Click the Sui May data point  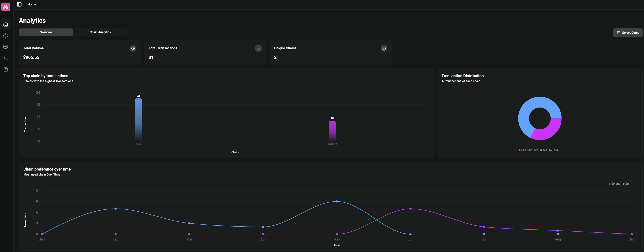coord(337,201)
